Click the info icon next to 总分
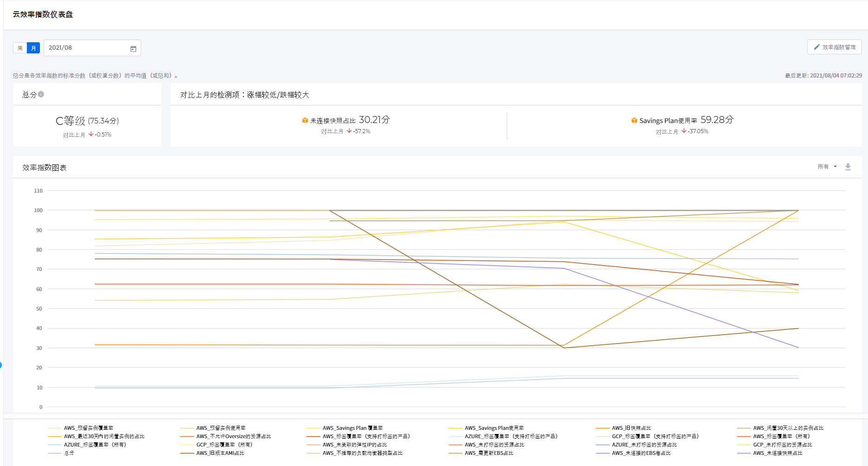Image resolution: width=868 pixels, height=466 pixels. tap(41, 94)
